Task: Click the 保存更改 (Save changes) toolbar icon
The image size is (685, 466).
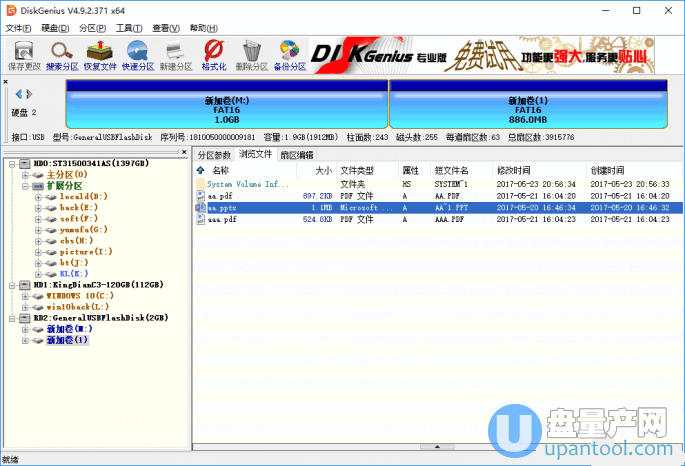Action: [24, 54]
